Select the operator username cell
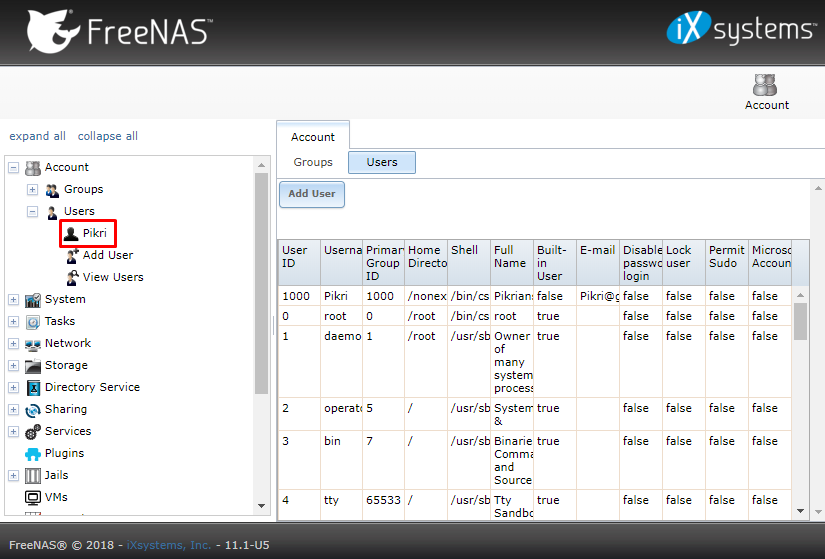This screenshot has height=559, width=825. pyautogui.click(x=341, y=414)
